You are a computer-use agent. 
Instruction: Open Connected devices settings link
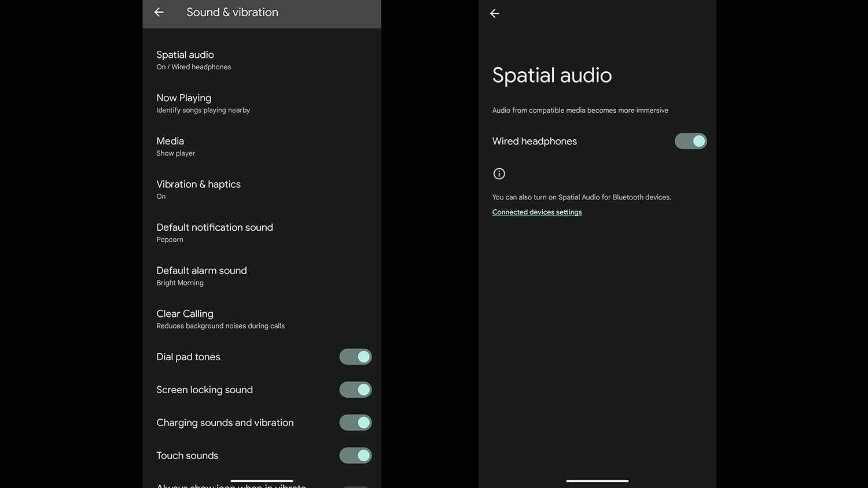[x=537, y=212]
